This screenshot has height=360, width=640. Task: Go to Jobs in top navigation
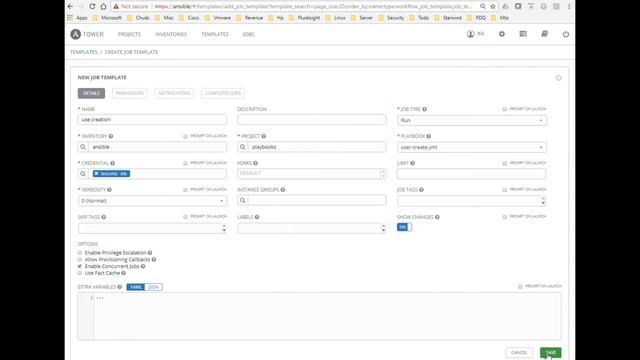point(248,34)
